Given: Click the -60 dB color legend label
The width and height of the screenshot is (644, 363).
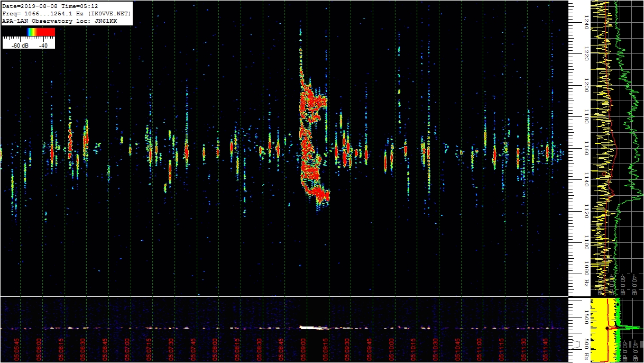Looking at the screenshot, I should [x=21, y=46].
